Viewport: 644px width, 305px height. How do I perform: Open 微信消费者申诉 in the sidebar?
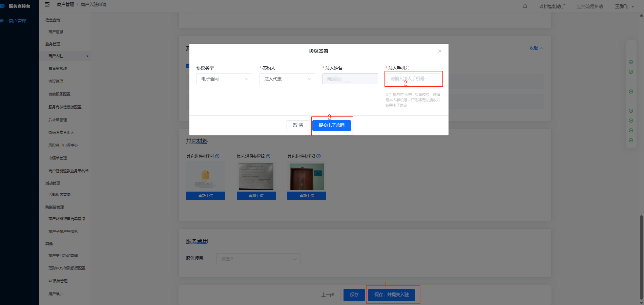[x=61, y=132]
